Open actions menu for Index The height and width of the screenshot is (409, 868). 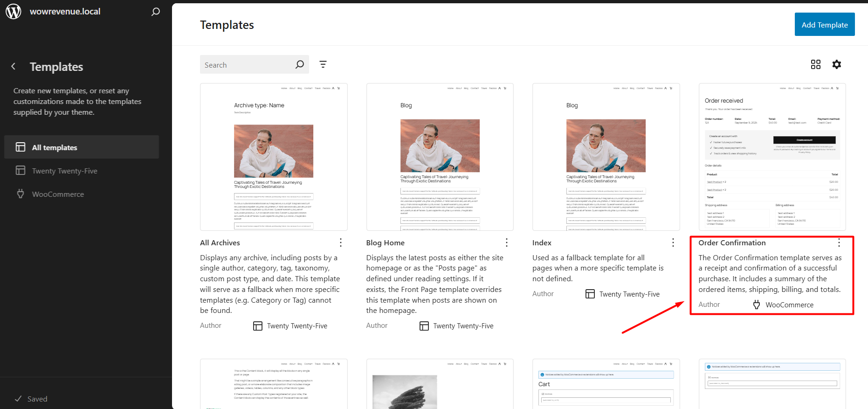tap(673, 243)
